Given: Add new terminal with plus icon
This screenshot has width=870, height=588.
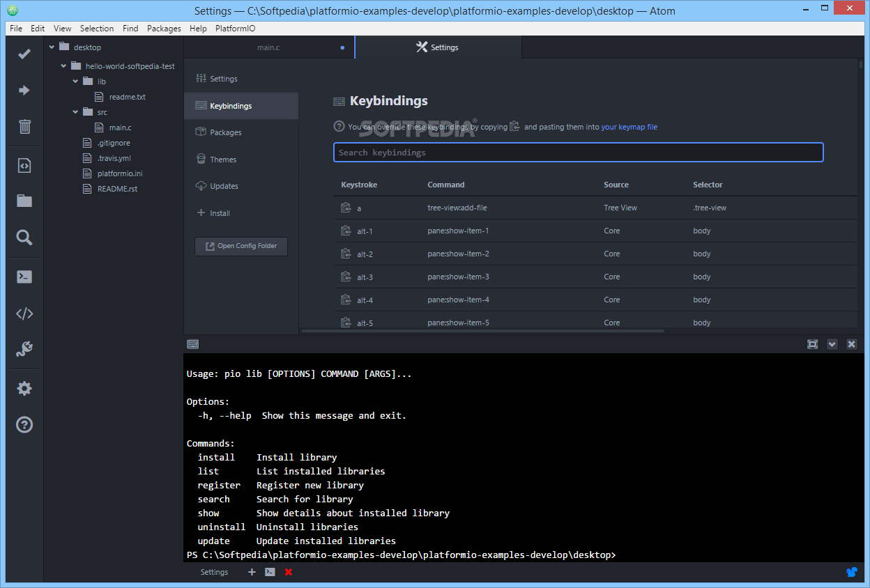Looking at the screenshot, I should tap(252, 572).
